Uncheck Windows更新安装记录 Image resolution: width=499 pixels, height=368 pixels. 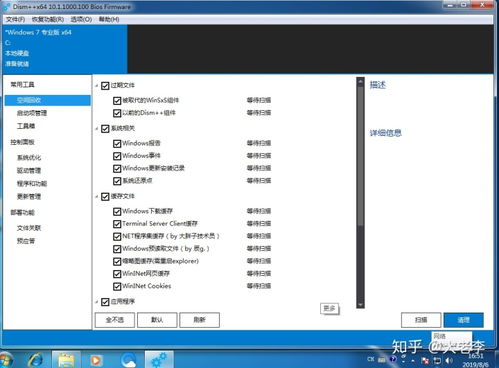[x=117, y=168]
